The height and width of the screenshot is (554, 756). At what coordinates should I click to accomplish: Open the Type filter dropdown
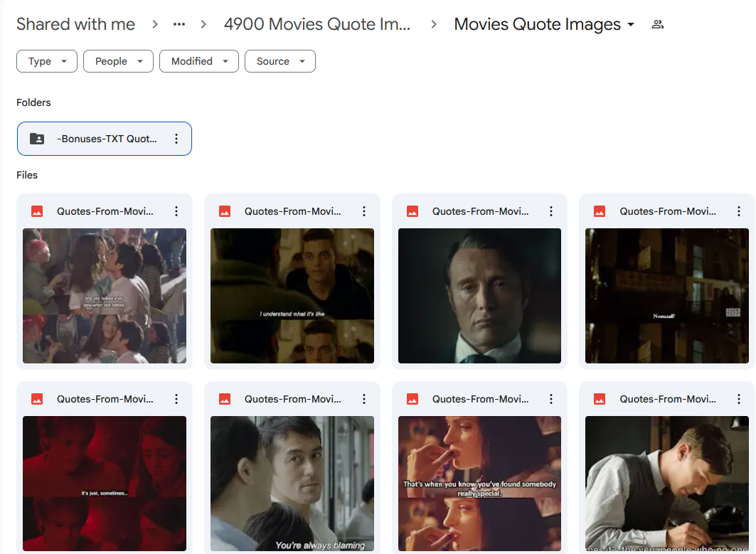[47, 61]
